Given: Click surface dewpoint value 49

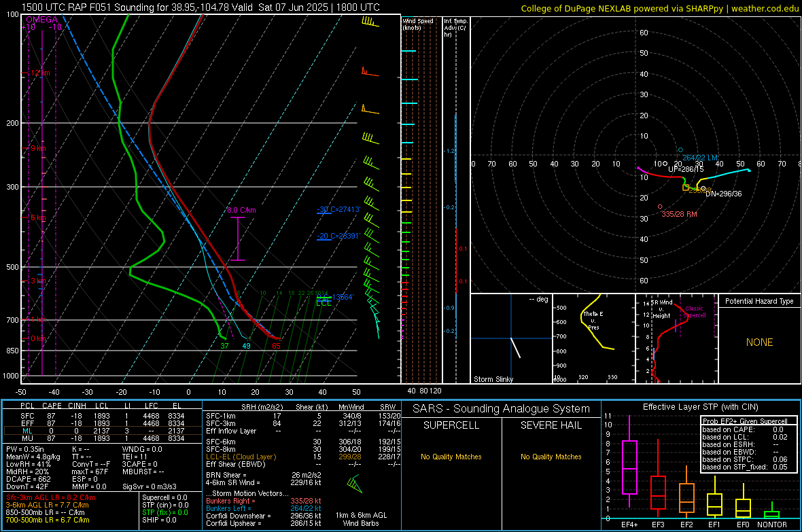Looking at the screenshot, I should pyautogui.click(x=246, y=346).
